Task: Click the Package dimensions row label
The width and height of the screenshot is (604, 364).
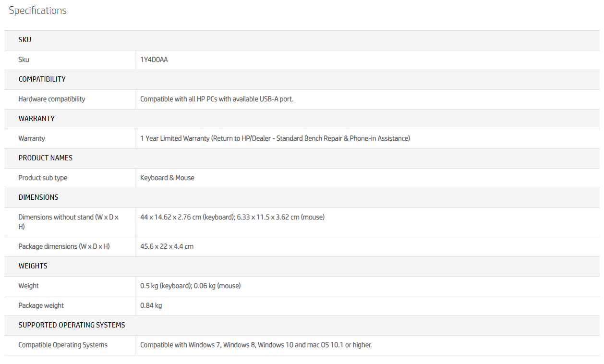Action: pos(64,246)
